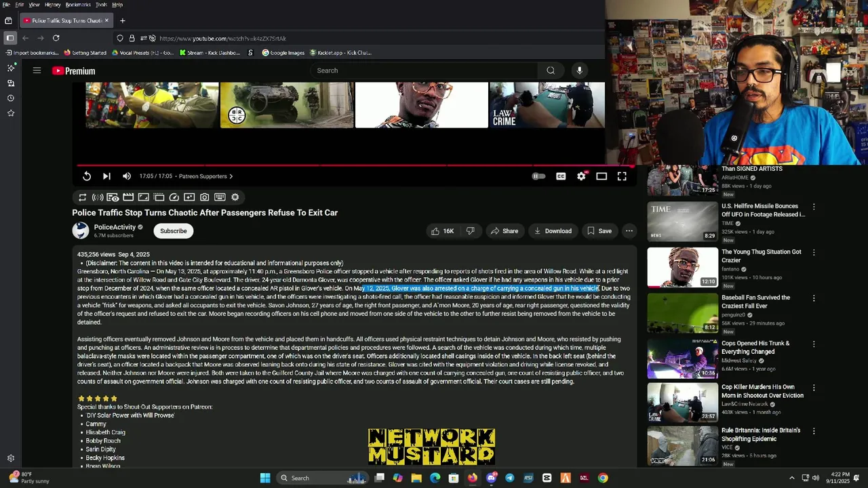This screenshot has width=868, height=488.
Task: Open more actions ellipsis under video
Action: (x=629, y=231)
